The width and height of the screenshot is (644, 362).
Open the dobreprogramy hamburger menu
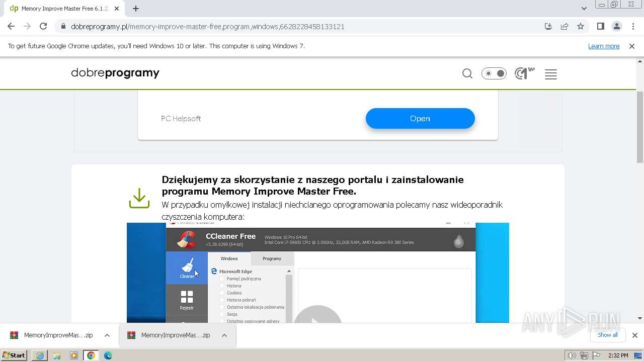point(551,74)
